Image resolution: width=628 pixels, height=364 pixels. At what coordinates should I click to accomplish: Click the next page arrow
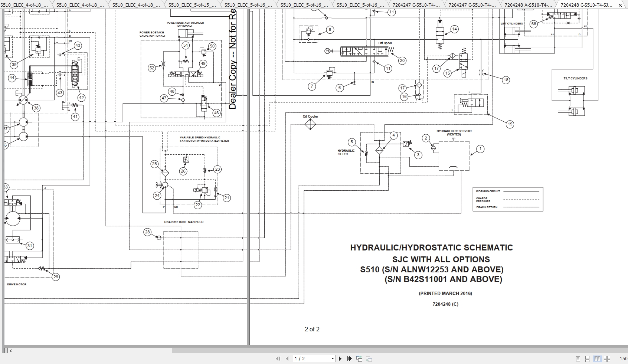[x=340, y=358]
